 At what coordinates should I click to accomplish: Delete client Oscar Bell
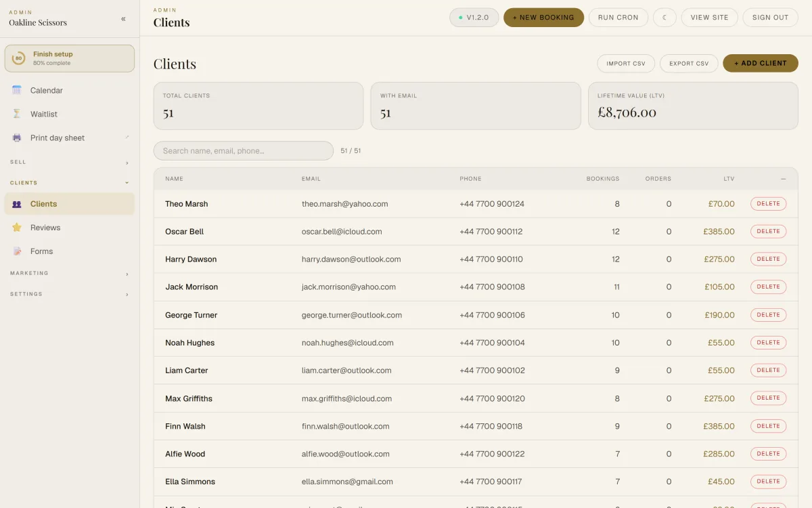(x=769, y=232)
